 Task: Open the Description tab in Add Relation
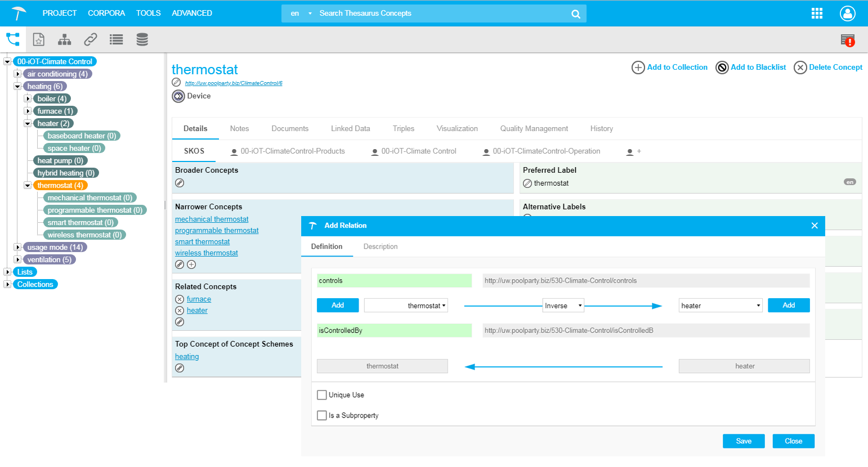coord(381,246)
